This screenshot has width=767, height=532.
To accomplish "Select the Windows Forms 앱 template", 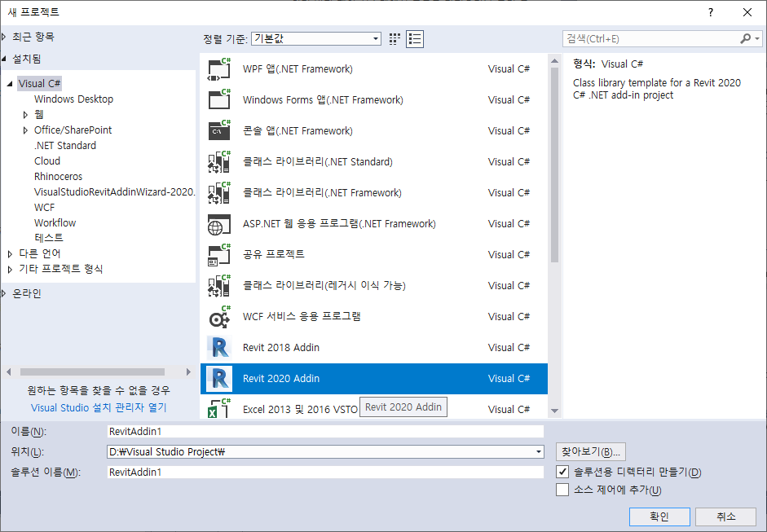I will 302,99.
